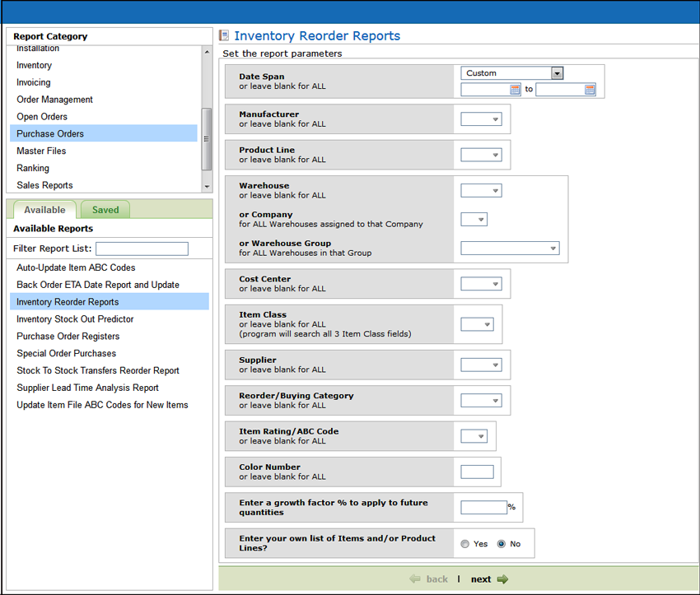Select Yes for entering own item list
Viewport: 700px width, 595px height.
tap(465, 544)
